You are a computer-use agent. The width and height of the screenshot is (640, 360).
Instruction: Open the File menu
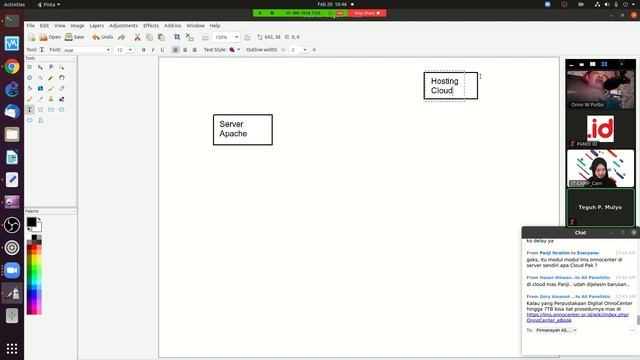tap(31, 25)
